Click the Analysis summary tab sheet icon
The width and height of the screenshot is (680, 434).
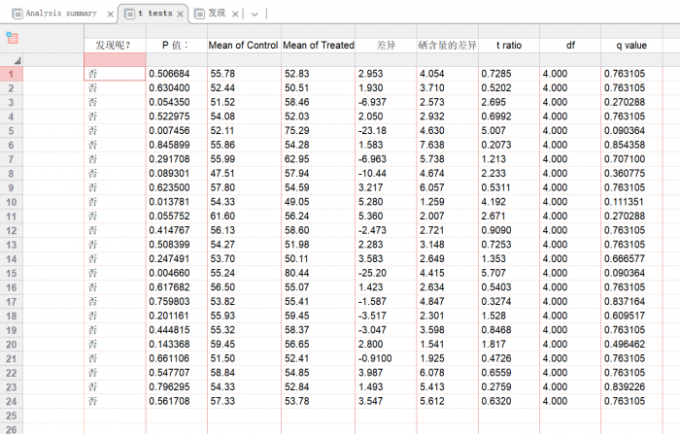pos(16,14)
